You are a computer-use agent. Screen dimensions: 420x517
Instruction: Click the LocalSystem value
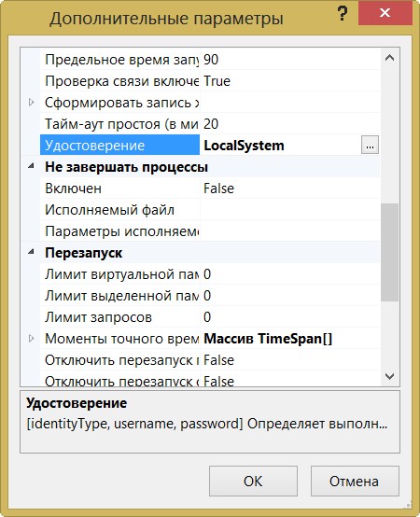244,146
